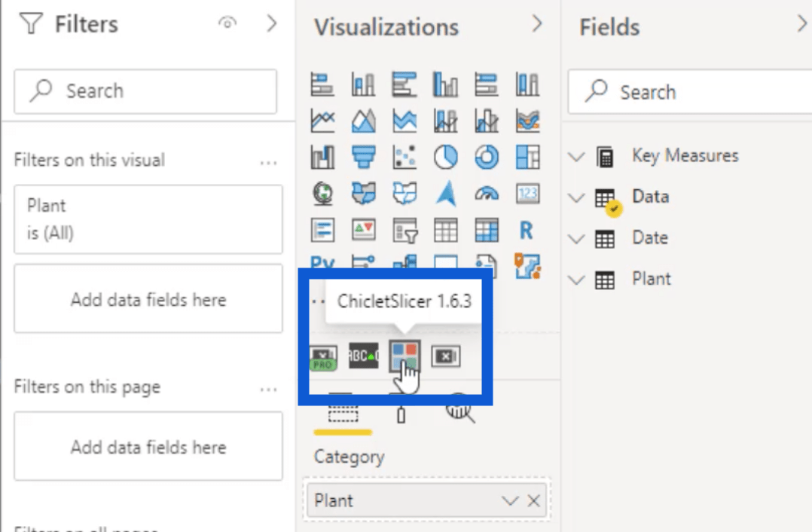Select the area chart visual
Screen dimensions: 812x532
[x=363, y=121]
